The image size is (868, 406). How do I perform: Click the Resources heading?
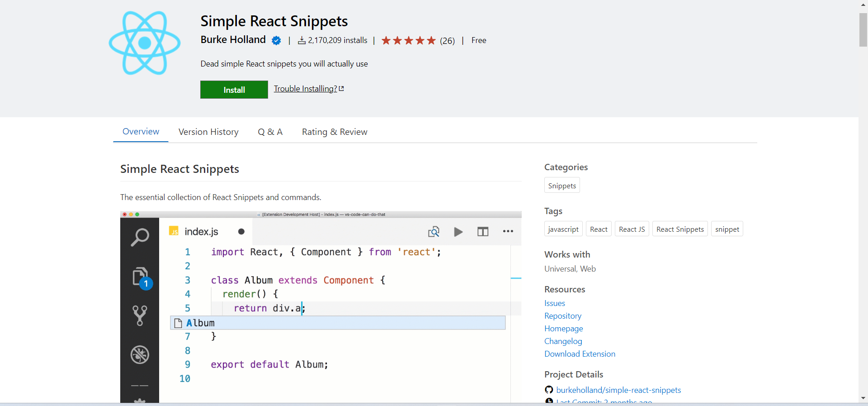coord(565,289)
